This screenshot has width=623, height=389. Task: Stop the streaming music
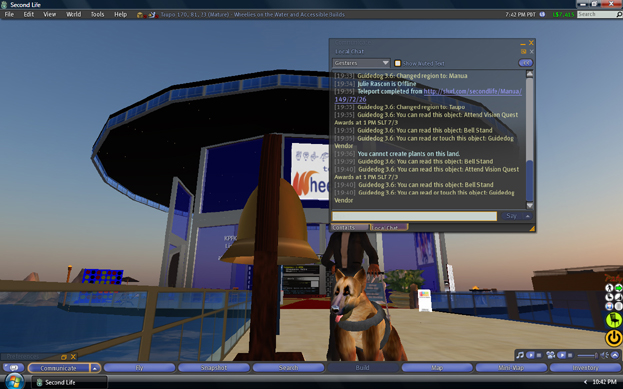(x=539, y=355)
